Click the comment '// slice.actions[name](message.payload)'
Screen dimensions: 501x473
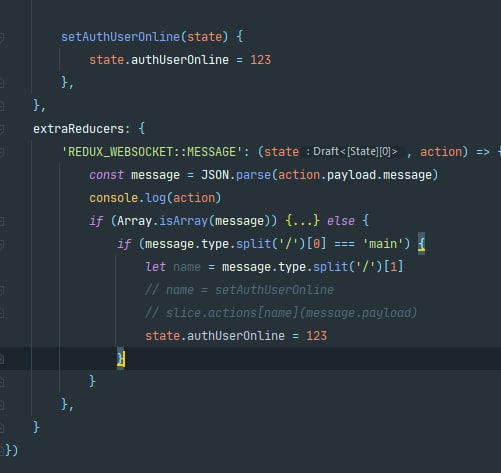click(281, 313)
